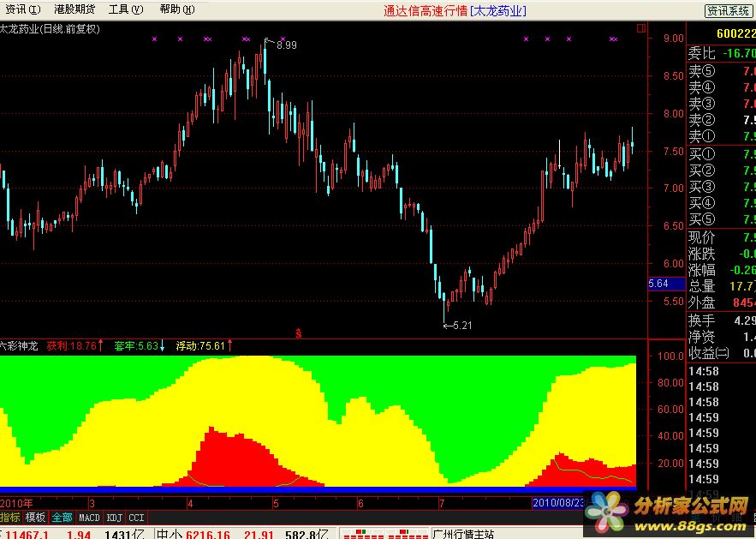This screenshot has height=539, width=756.
Task: Click the 卖③ sell order row
Action: point(721,104)
